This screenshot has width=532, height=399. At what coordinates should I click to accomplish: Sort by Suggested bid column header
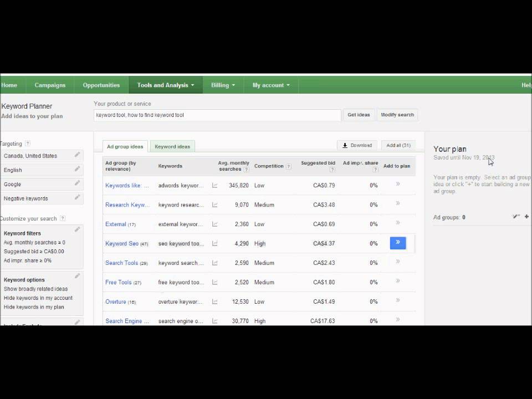coord(318,163)
